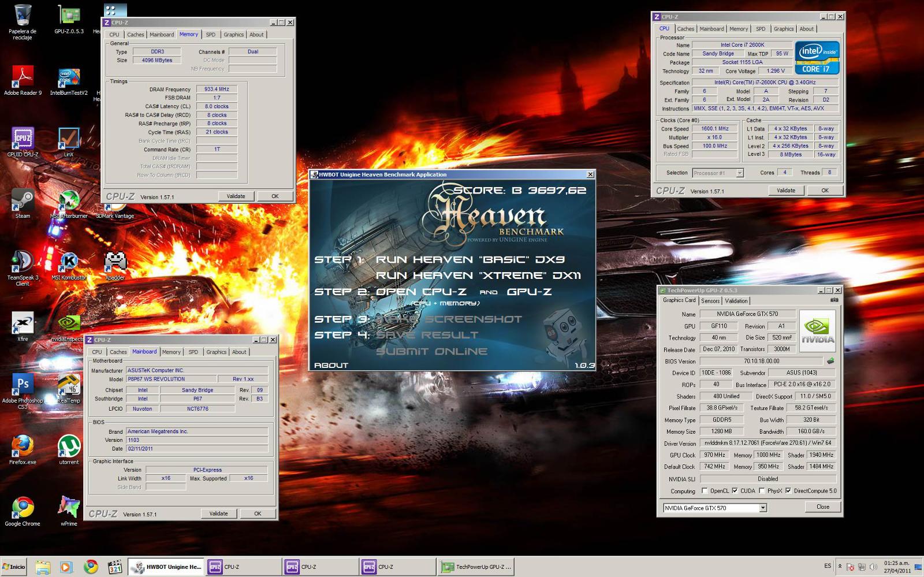This screenshot has width=924, height=577.
Task: Open Windows Explorer from taskbar
Action: pos(42,567)
